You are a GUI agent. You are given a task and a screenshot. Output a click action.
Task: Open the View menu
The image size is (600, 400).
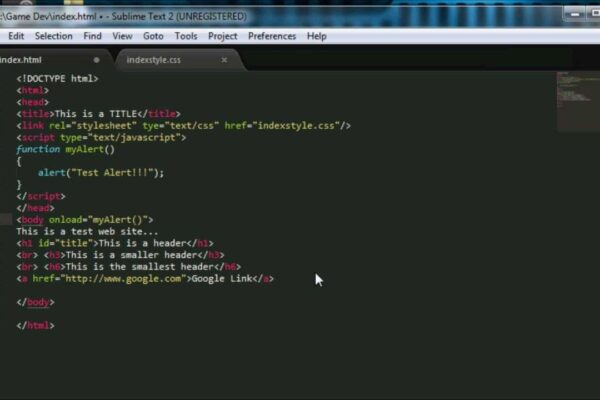(x=122, y=36)
